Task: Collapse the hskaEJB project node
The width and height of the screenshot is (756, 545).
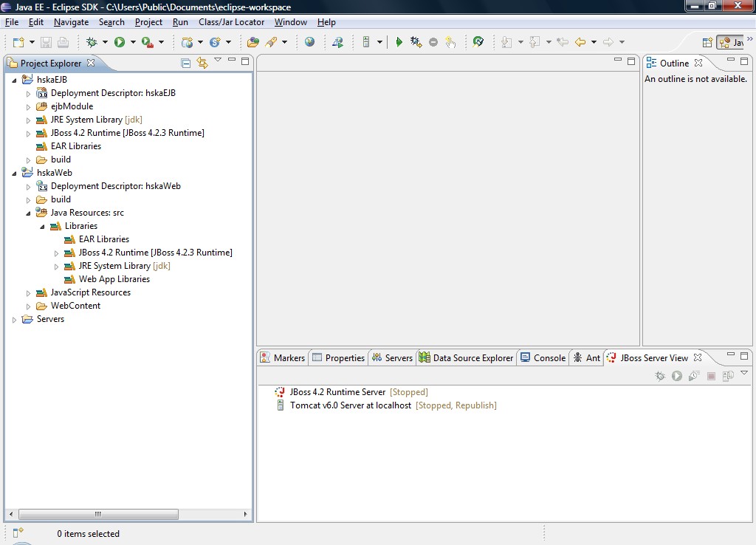Action: click(x=14, y=80)
